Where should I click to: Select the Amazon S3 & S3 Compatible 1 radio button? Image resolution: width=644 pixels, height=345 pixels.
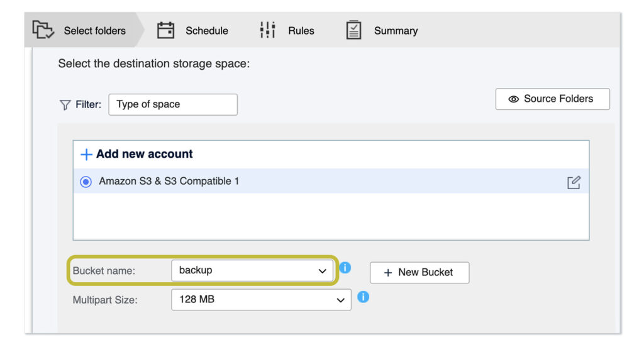[x=86, y=182]
